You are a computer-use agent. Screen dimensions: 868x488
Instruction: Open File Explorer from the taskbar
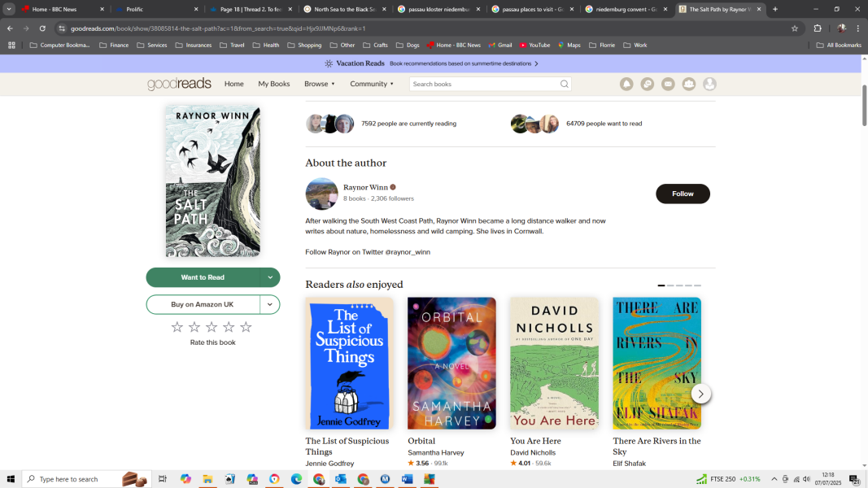(x=207, y=479)
